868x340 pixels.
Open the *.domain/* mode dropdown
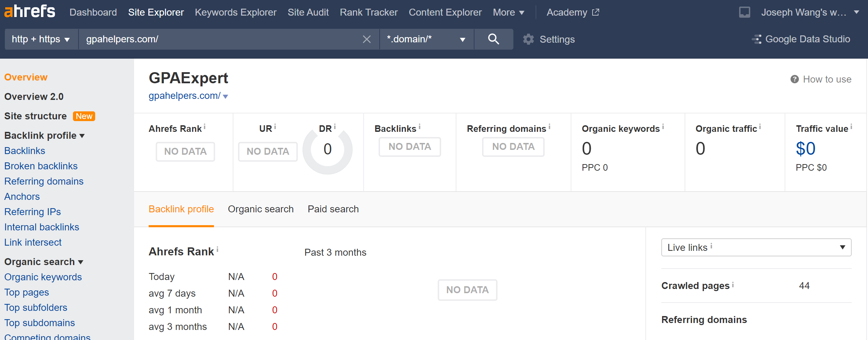pos(427,39)
